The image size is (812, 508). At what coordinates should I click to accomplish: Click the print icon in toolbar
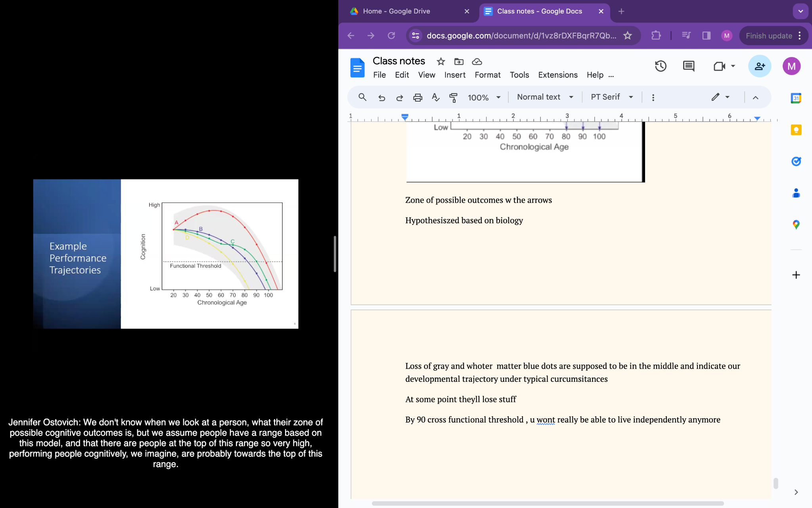click(x=417, y=97)
